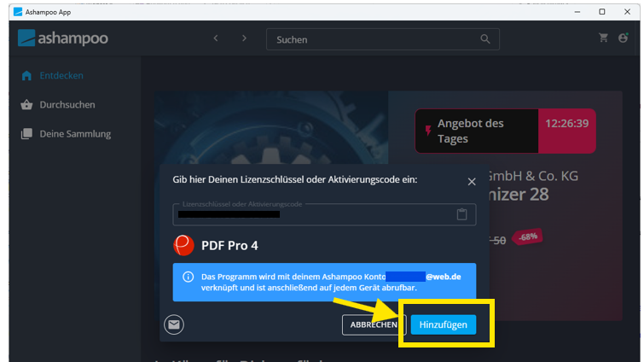The image size is (644, 362).
Task: Click the Entdecken home icon
Action: (x=26, y=76)
